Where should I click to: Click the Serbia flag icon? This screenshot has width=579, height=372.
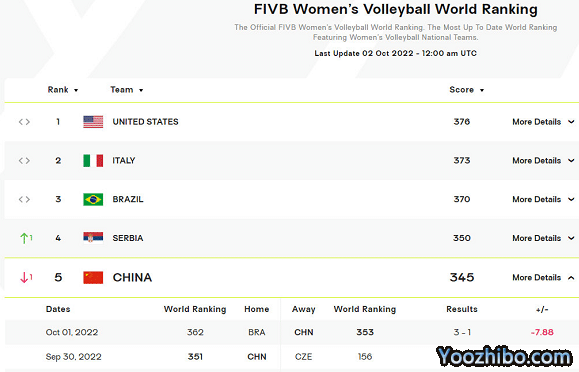click(x=93, y=238)
